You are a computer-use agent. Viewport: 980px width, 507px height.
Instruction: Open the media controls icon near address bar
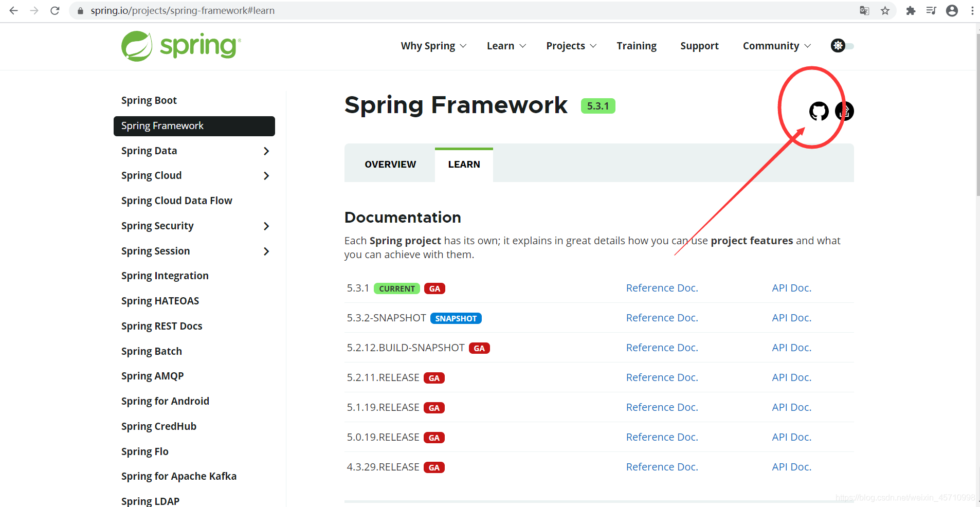[931, 10]
